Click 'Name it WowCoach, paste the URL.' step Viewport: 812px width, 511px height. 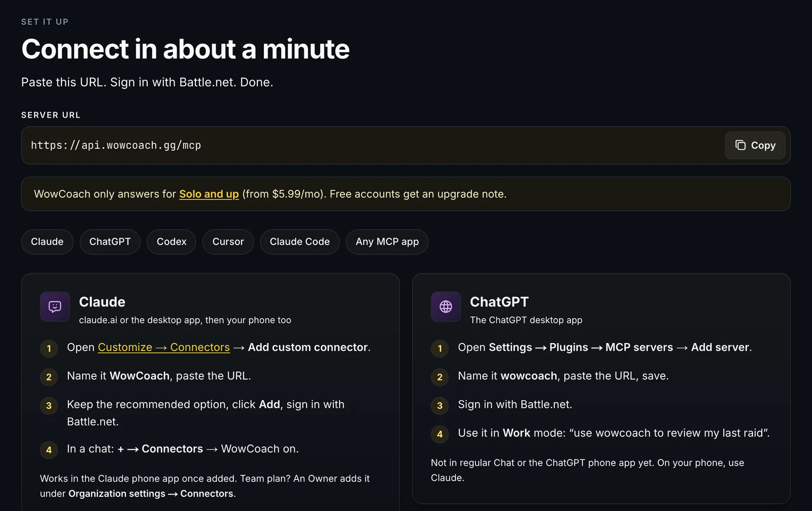pos(159,376)
